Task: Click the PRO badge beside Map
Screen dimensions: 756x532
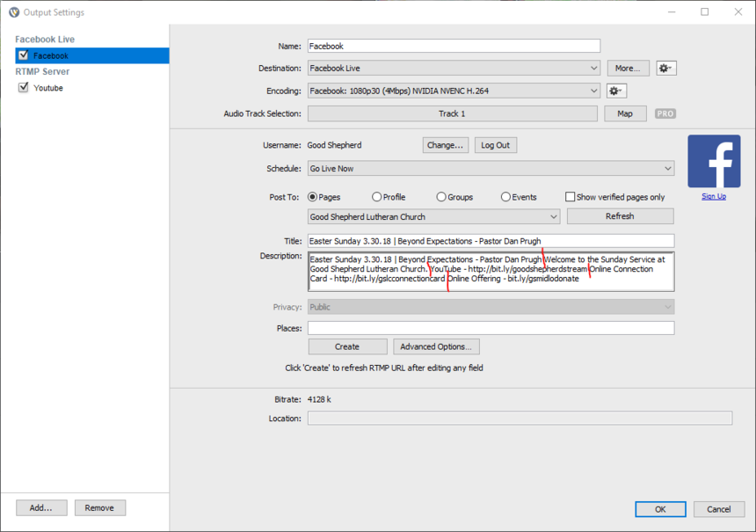Action: 665,113
